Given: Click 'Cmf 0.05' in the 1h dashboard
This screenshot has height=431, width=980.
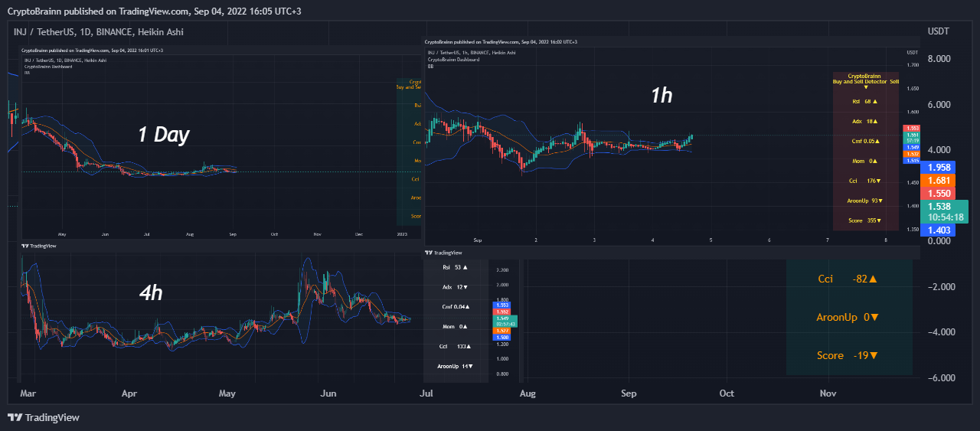Looking at the screenshot, I should (865, 141).
